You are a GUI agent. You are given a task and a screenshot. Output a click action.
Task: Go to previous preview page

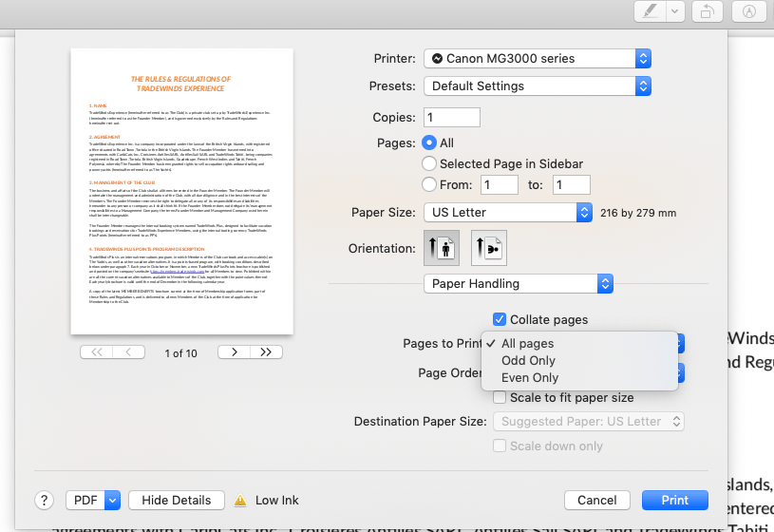click(x=128, y=352)
